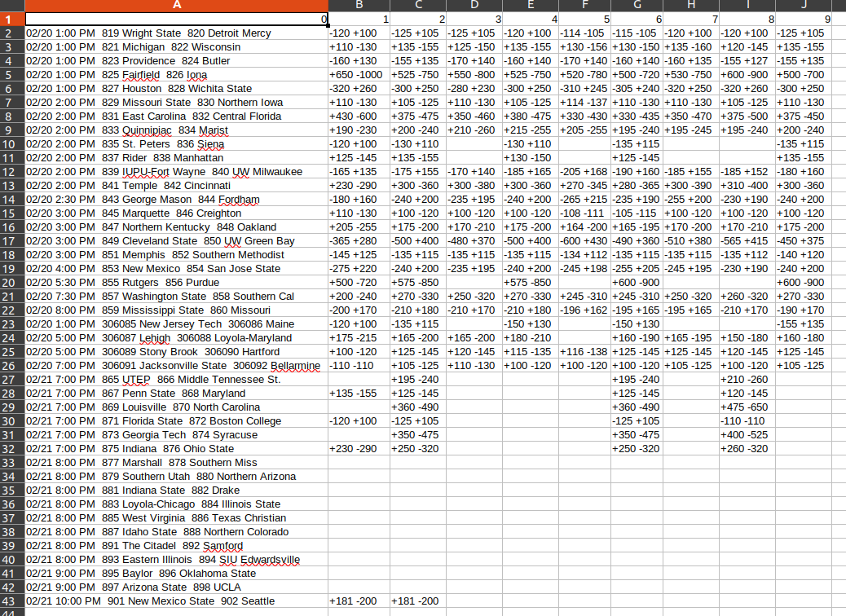Click cell 857 Washington State 858 Southern Cal
This screenshot has width=846, height=616.
coord(176,297)
